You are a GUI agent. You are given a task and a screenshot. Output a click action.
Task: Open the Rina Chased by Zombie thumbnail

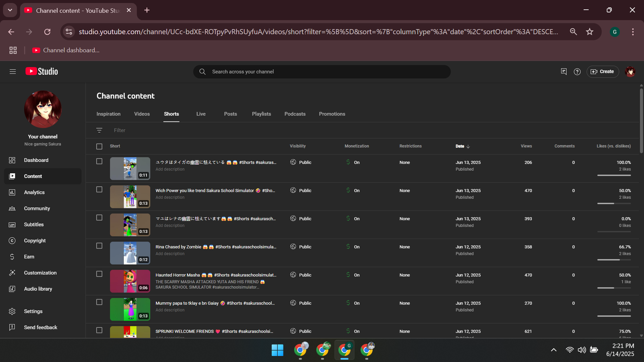130,253
